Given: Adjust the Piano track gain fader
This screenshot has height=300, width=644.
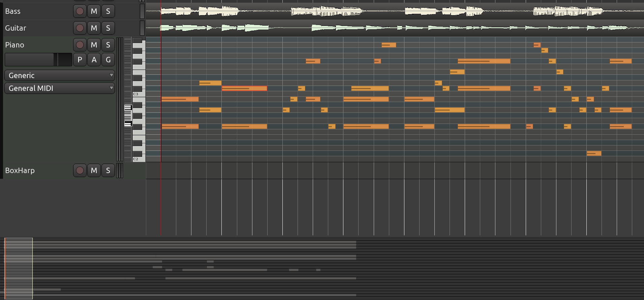Looking at the screenshot, I should coord(38,60).
